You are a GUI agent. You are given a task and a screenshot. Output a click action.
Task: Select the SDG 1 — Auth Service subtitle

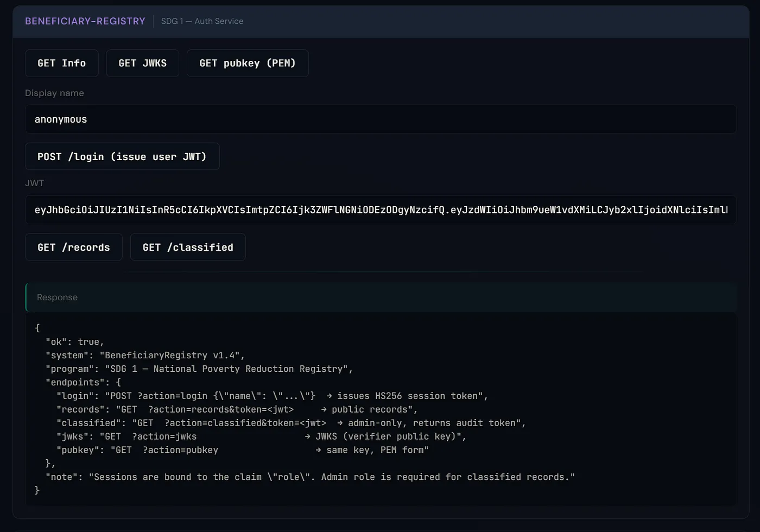202,21
